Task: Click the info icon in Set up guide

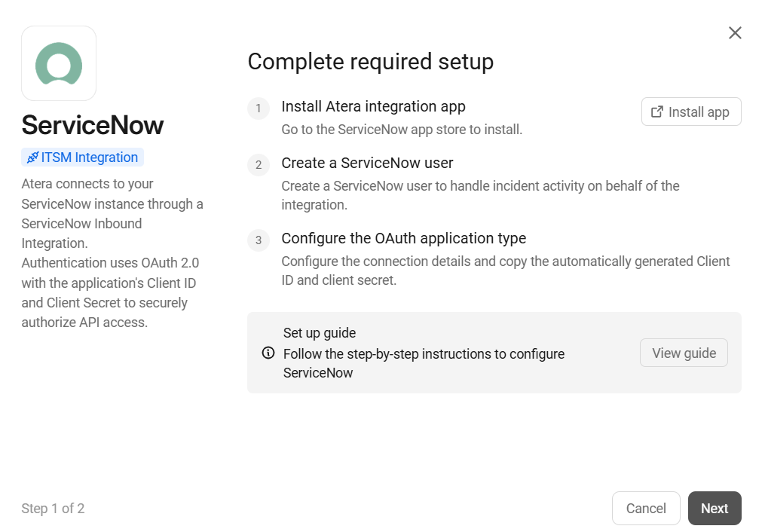Action: pyautogui.click(x=268, y=353)
